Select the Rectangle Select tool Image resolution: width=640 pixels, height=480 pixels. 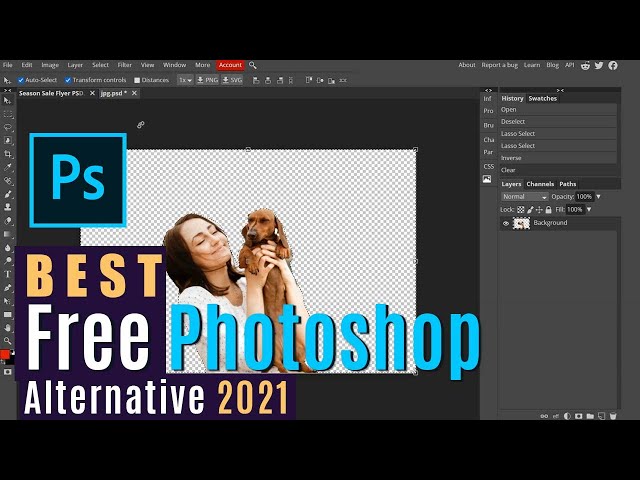point(8,114)
